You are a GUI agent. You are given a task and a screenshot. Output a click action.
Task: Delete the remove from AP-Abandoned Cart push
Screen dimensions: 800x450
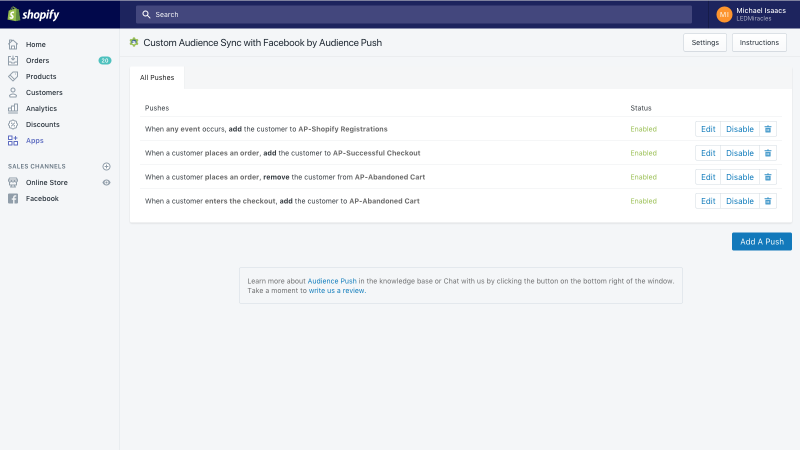[768, 177]
